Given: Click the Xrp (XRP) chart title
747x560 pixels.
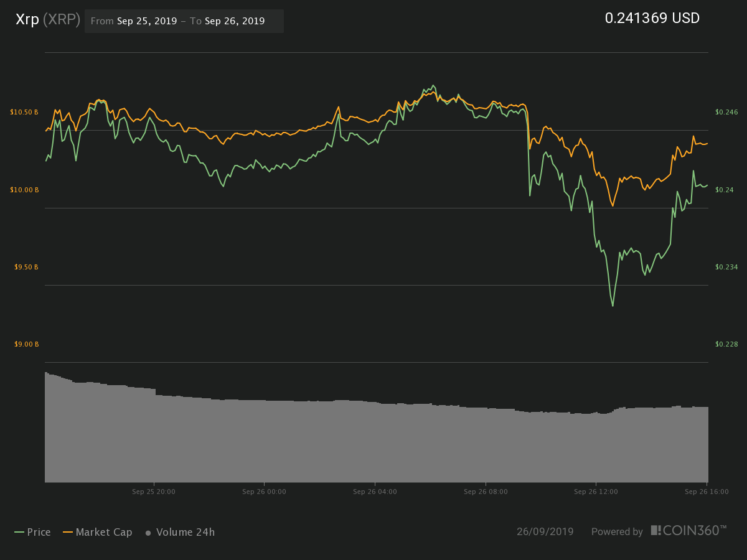Looking at the screenshot, I should tap(47, 20).
